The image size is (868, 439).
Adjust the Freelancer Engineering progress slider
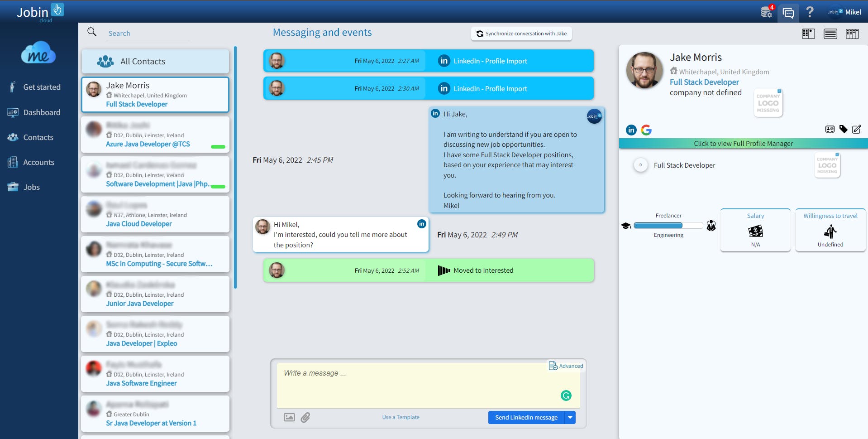668,225
